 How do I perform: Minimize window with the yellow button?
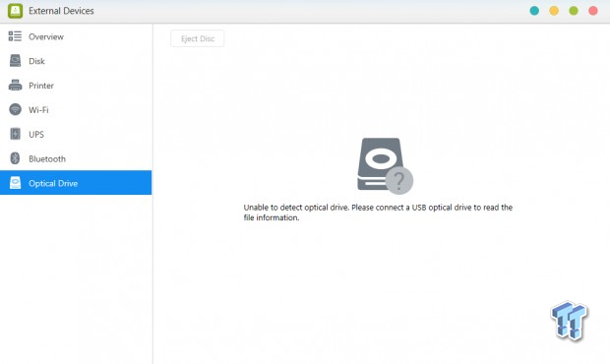pos(554,11)
